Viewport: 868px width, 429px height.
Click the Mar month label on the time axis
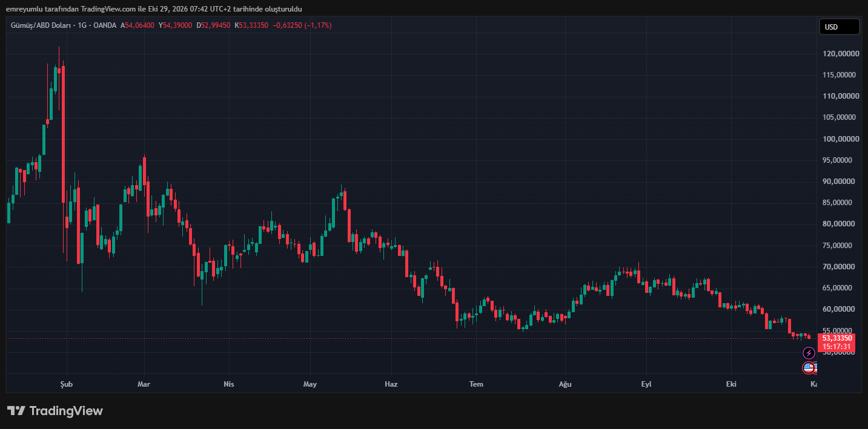[x=144, y=384]
